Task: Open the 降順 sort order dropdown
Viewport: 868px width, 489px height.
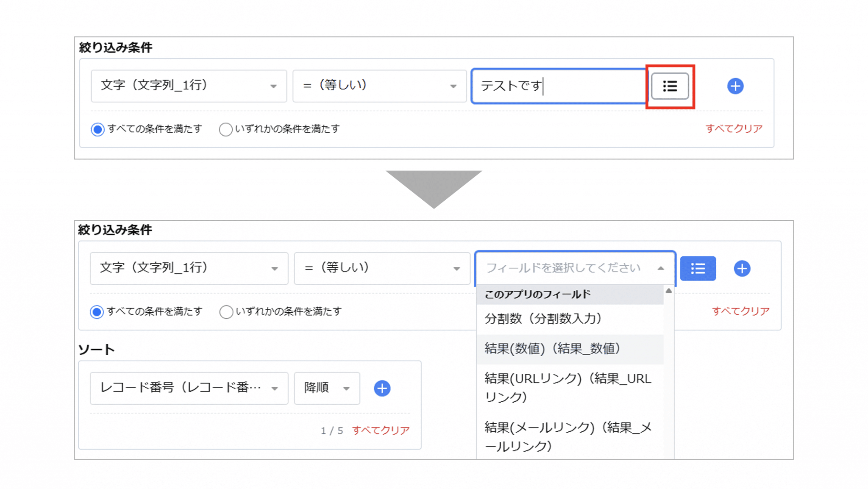Action: [x=326, y=388]
